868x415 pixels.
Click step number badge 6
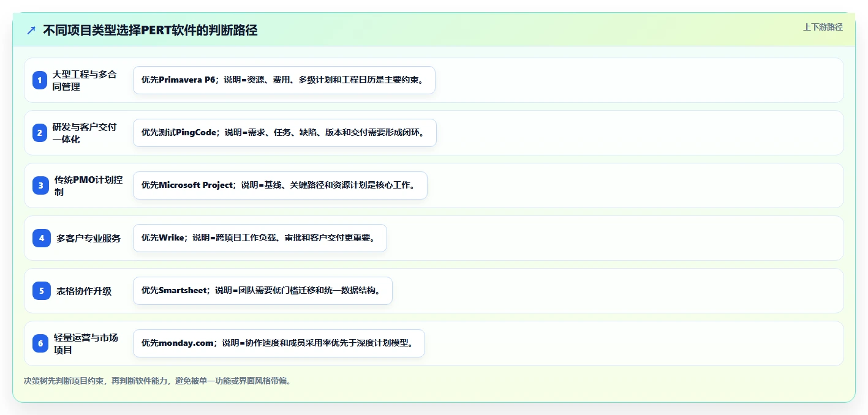[40, 343]
